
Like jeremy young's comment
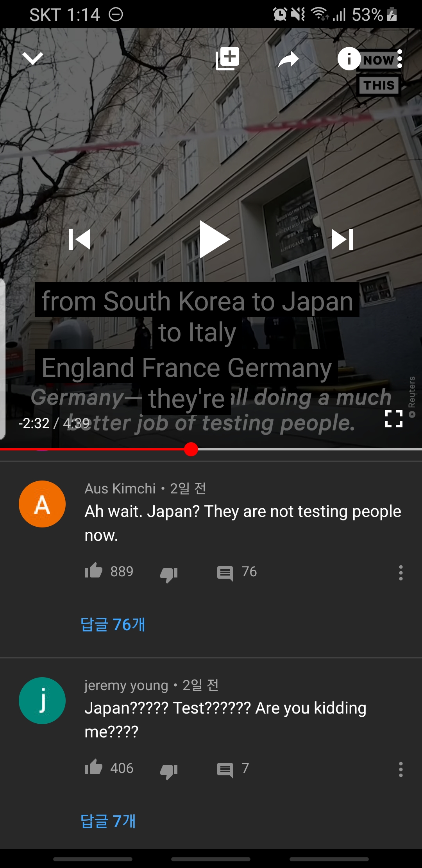point(94,768)
